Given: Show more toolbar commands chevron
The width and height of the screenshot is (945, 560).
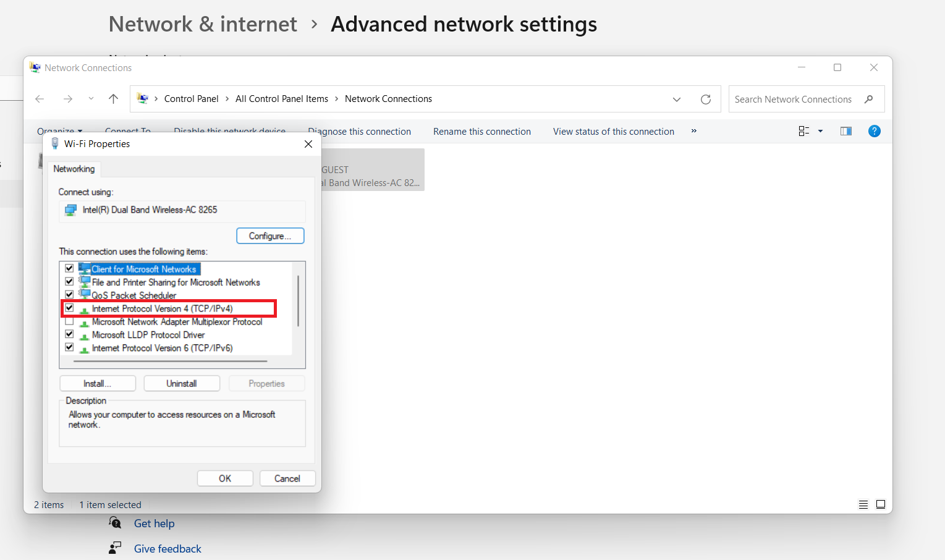Looking at the screenshot, I should pyautogui.click(x=694, y=131).
